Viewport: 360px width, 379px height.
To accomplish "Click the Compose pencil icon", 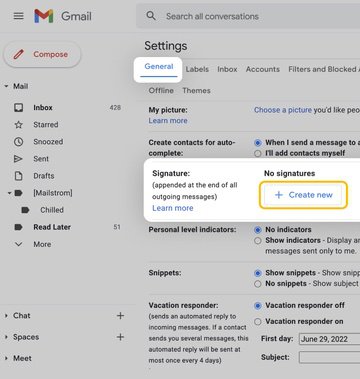I will [19, 54].
